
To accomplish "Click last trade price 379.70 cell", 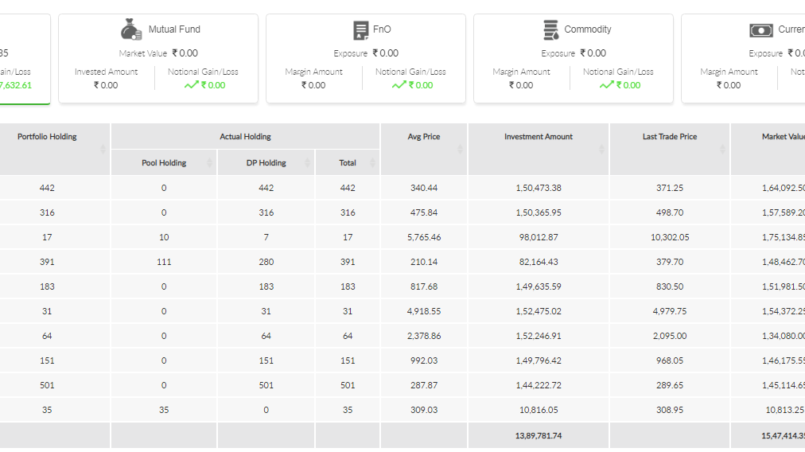I will click(x=669, y=262).
